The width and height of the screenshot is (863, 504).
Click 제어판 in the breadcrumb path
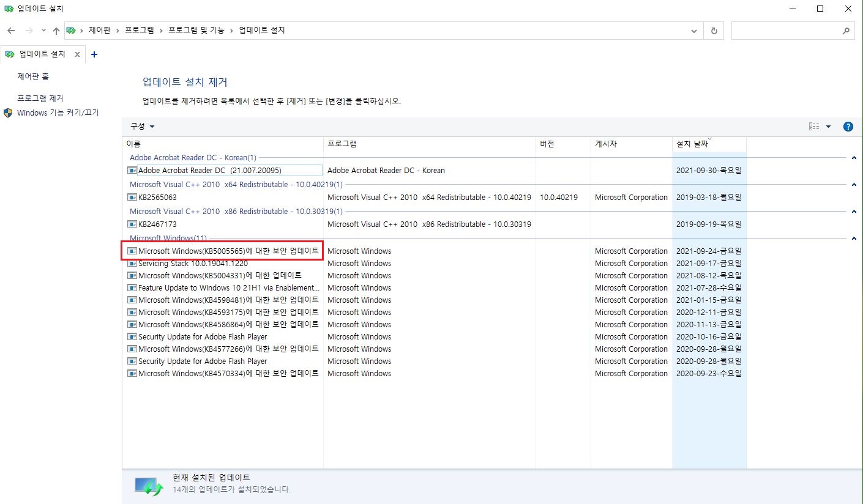pos(100,31)
